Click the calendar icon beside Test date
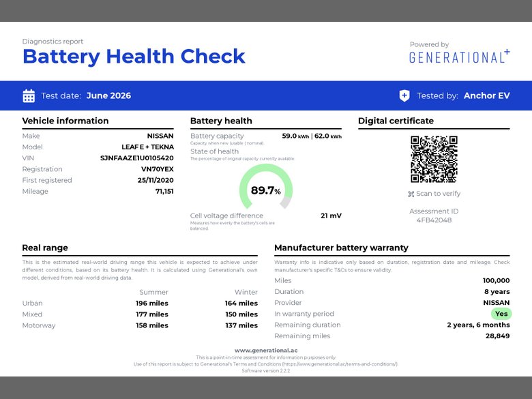Viewport: 532px width, 399px height. [x=29, y=96]
